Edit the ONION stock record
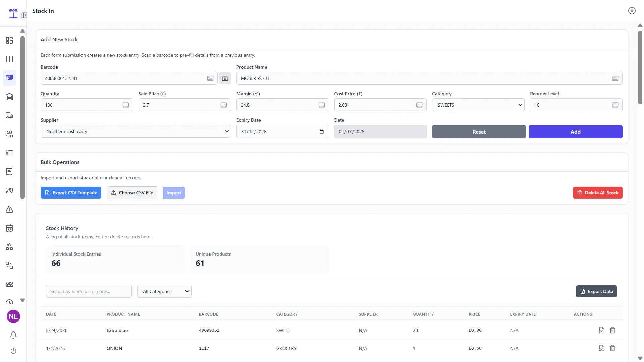The height and width of the screenshot is (362, 644). coord(602,348)
